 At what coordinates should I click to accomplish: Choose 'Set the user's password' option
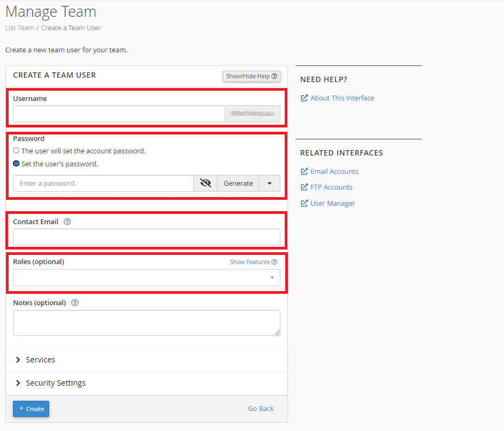click(16, 163)
